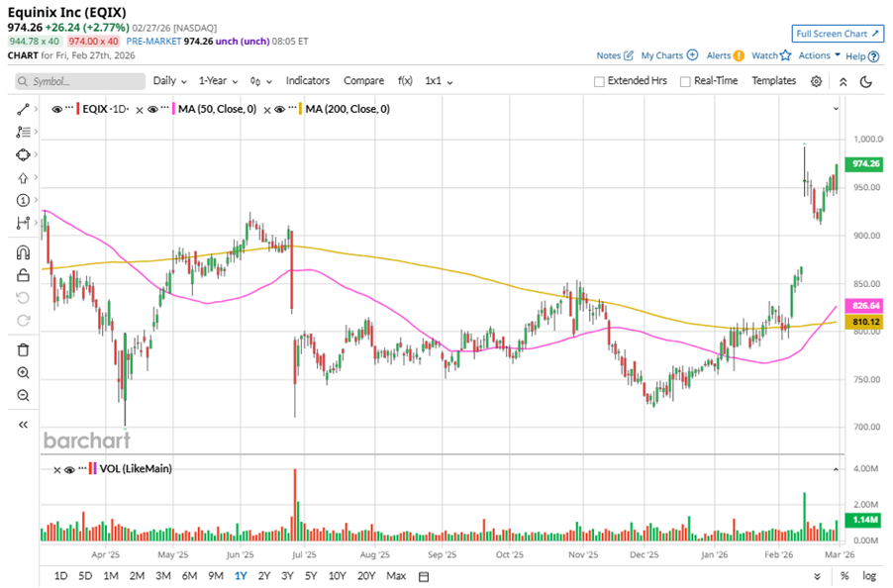
Task: Select the 5Y time range
Action: [311, 576]
